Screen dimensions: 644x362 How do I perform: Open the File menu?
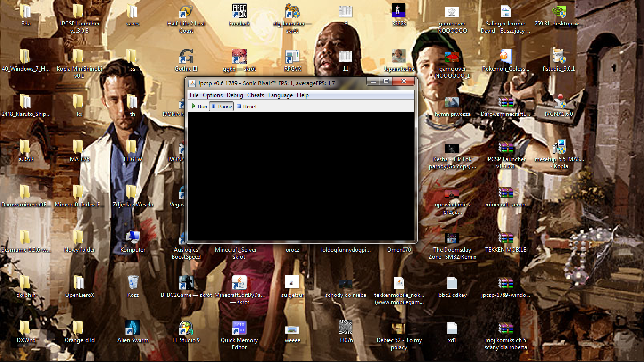pos(194,95)
